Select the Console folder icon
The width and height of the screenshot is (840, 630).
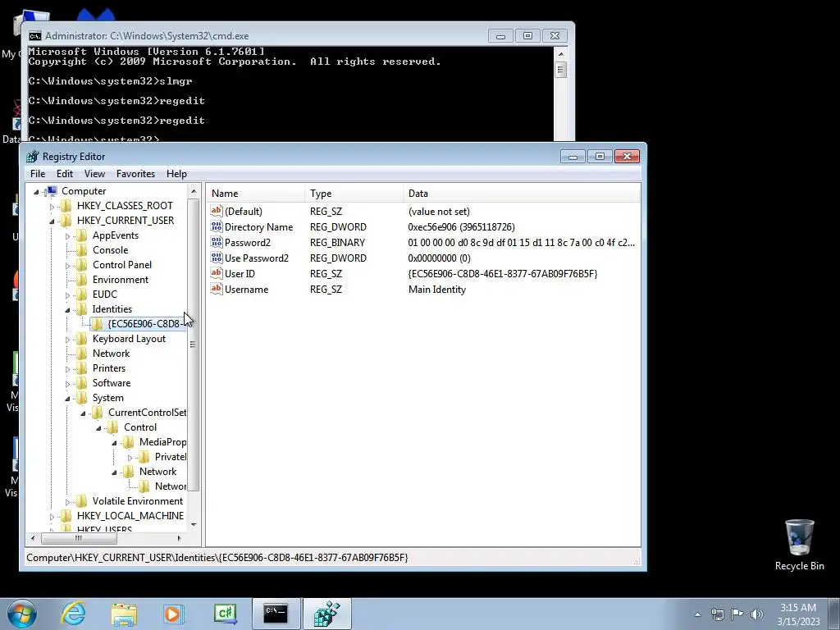pyautogui.click(x=81, y=250)
